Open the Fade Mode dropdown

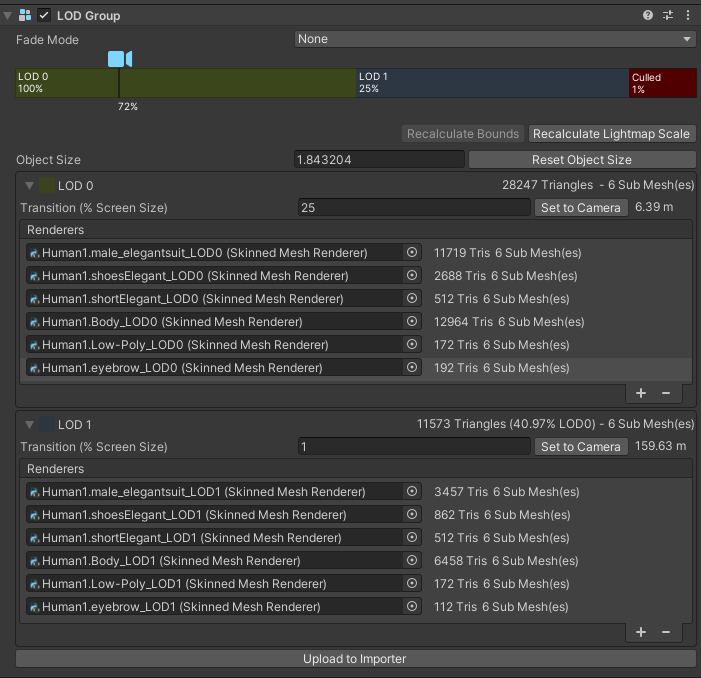[x=495, y=39]
